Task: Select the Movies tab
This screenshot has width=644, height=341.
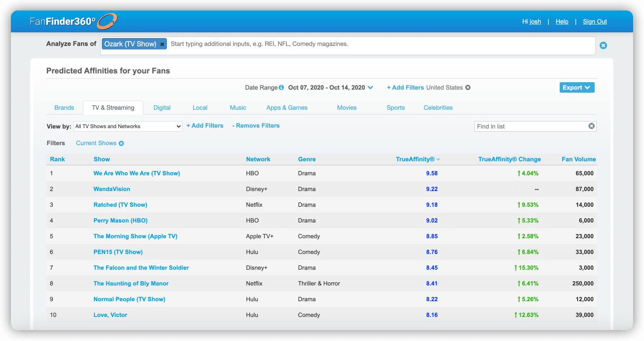Action: click(x=347, y=108)
